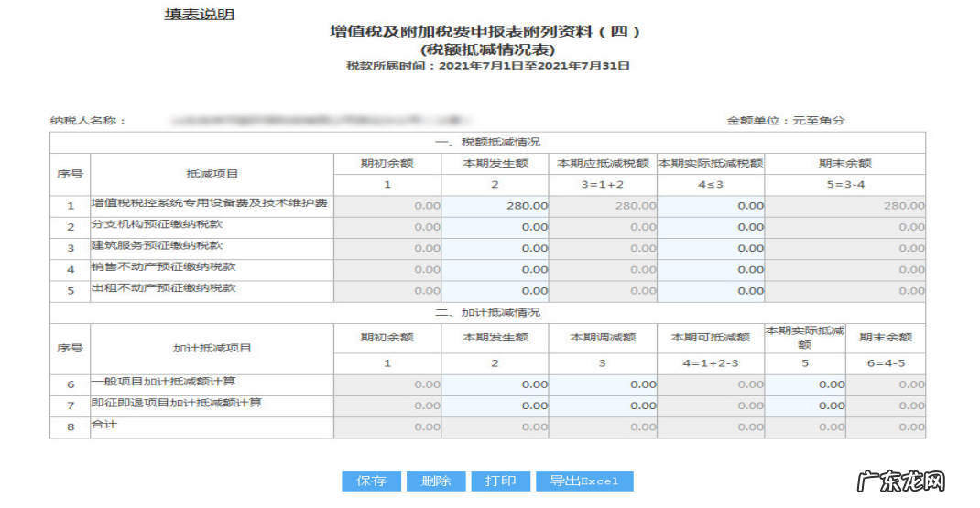The width and height of the screenshot is (980, 508).
Task: Edit 本期实际抵减税额 for 建筑服务预征缴纳税款
Action: pyautogui.click(x=711, y=249)
